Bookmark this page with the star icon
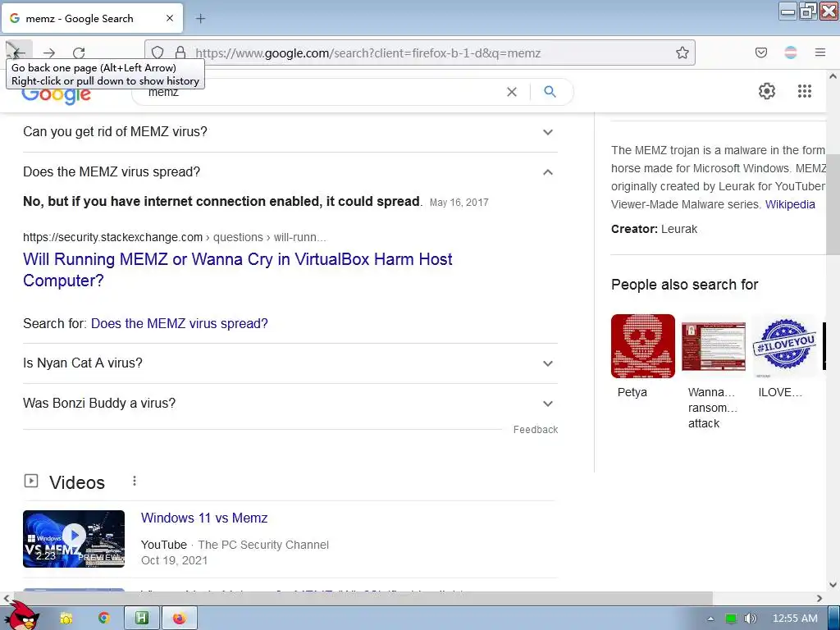Screen dimensions: 840x630 click(682, 52)
